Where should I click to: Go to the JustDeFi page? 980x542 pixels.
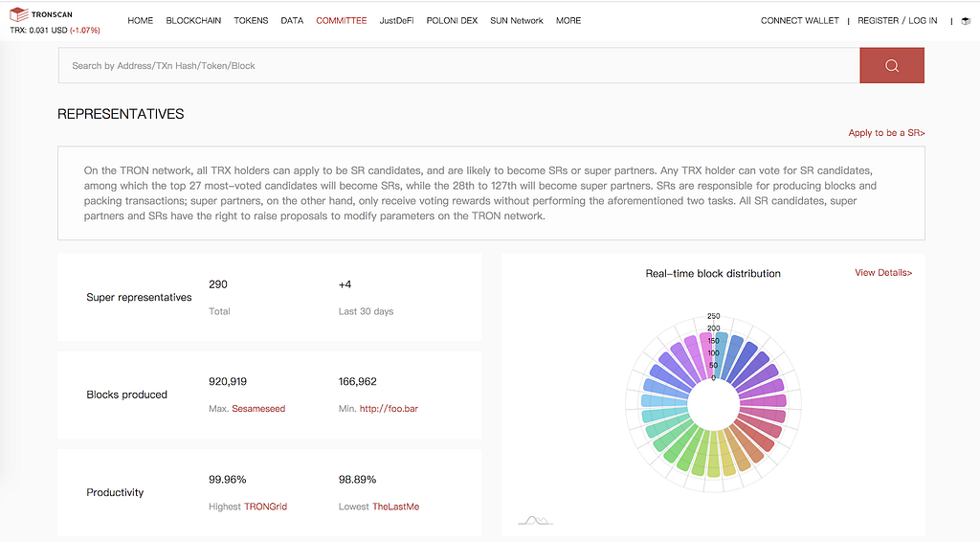pyautogui.click(x=396, y=21)
